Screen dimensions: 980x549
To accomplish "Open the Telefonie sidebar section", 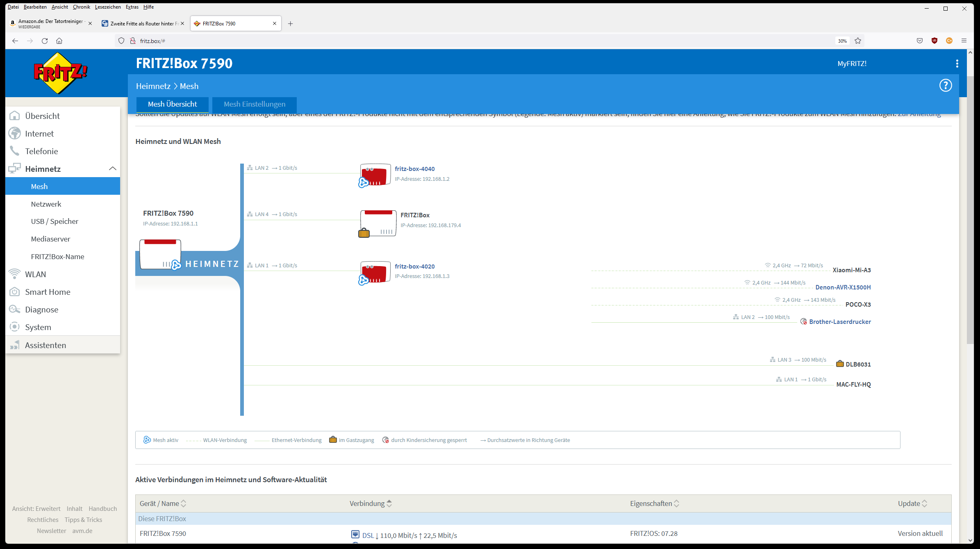I will [63, 151].
